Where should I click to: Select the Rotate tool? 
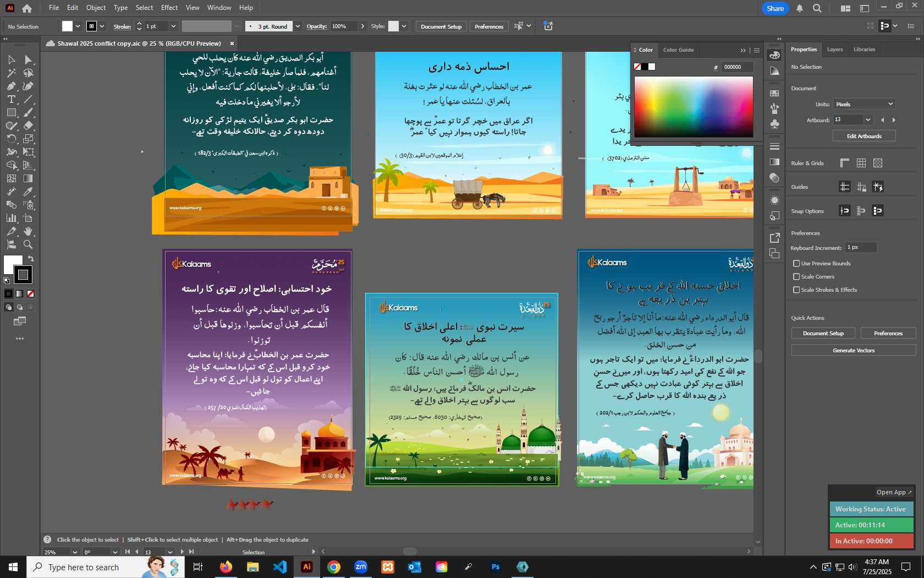point(11,139)
